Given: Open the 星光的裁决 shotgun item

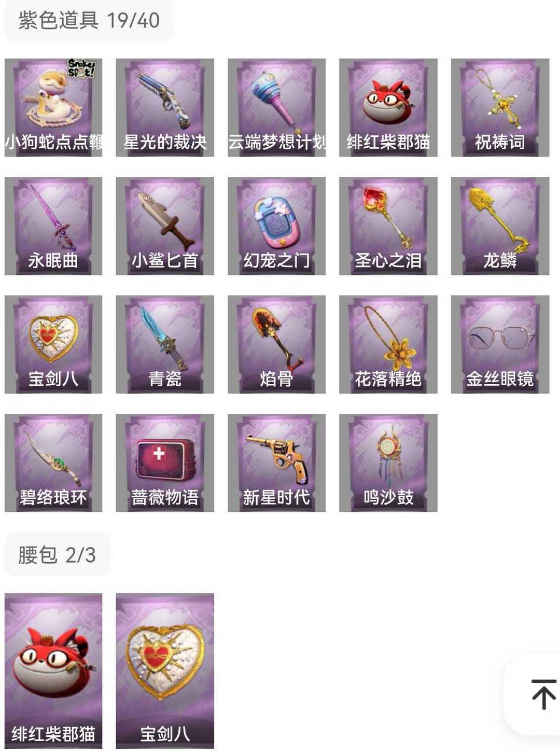Looking at the screenshot, I should pos(165,107).
